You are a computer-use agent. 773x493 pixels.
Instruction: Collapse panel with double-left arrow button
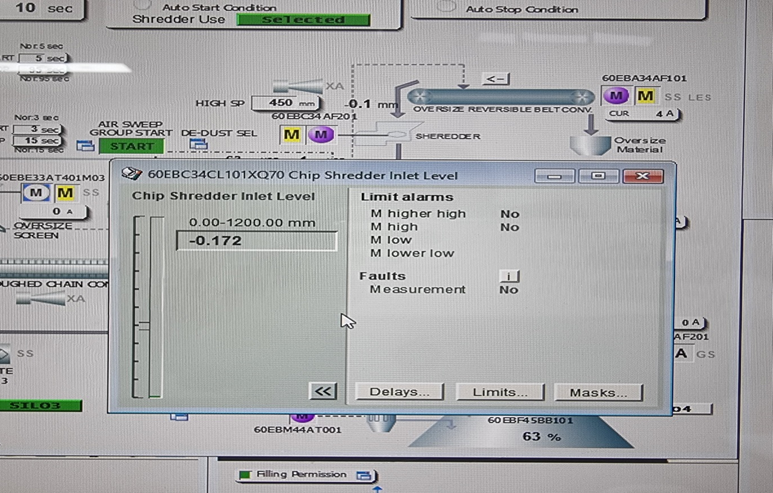323,392
